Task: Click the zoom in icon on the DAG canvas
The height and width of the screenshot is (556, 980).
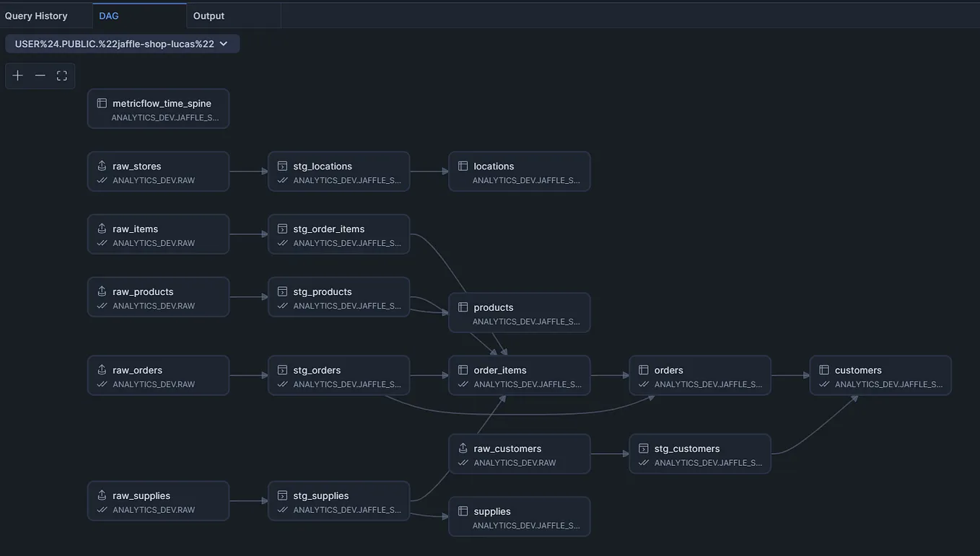Action: [x=17, y=75]
